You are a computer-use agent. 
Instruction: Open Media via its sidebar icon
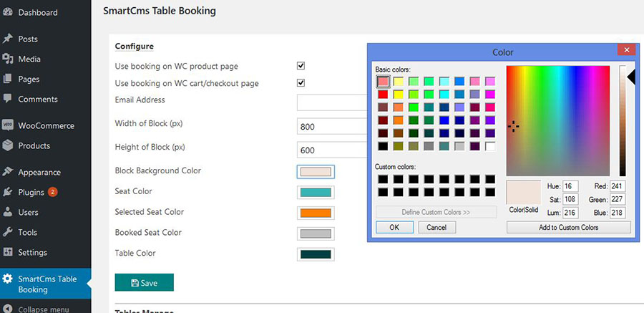[8, 59]
